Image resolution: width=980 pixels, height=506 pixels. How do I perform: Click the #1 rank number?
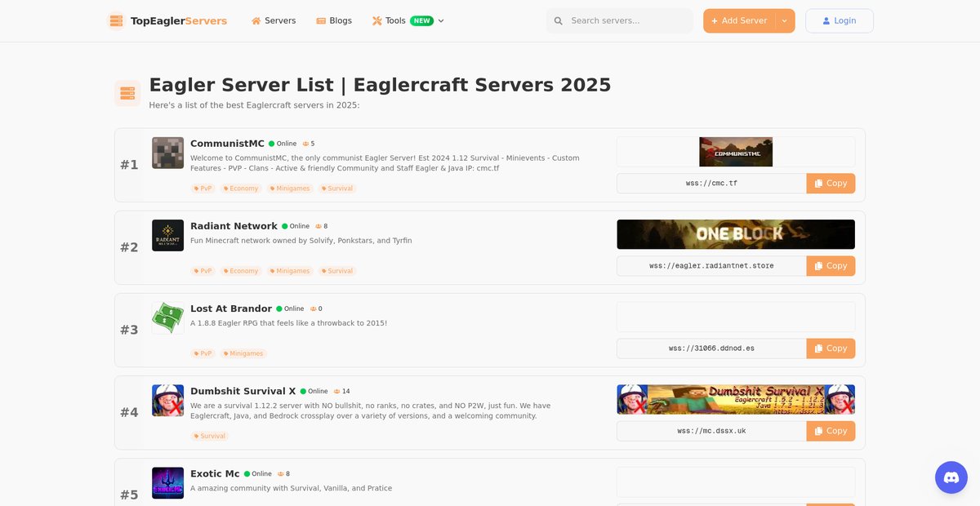[129, 165]
